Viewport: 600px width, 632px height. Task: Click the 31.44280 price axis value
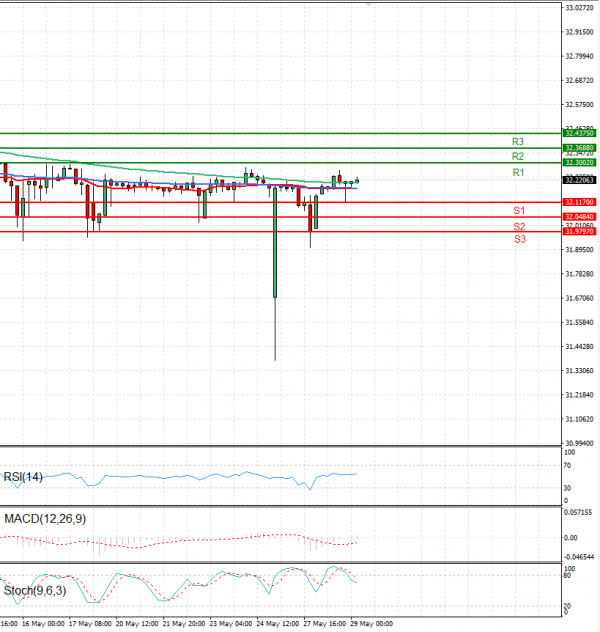(579, 346)
